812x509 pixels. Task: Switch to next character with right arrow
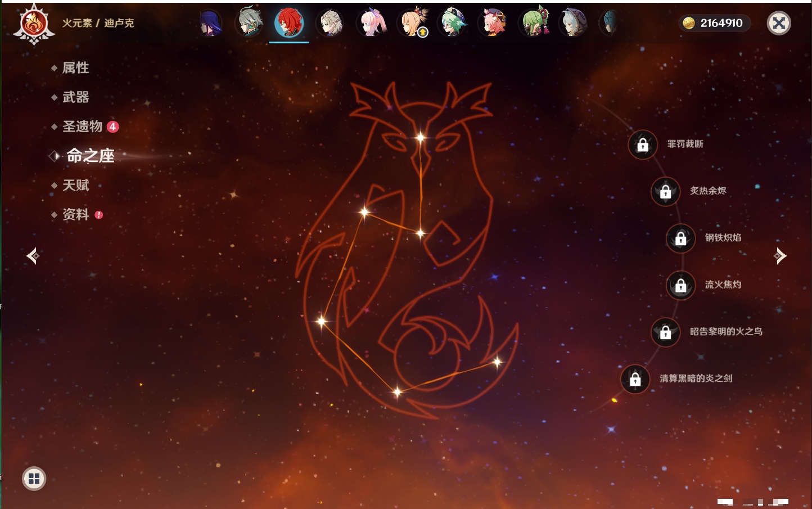tap(780, 256)
